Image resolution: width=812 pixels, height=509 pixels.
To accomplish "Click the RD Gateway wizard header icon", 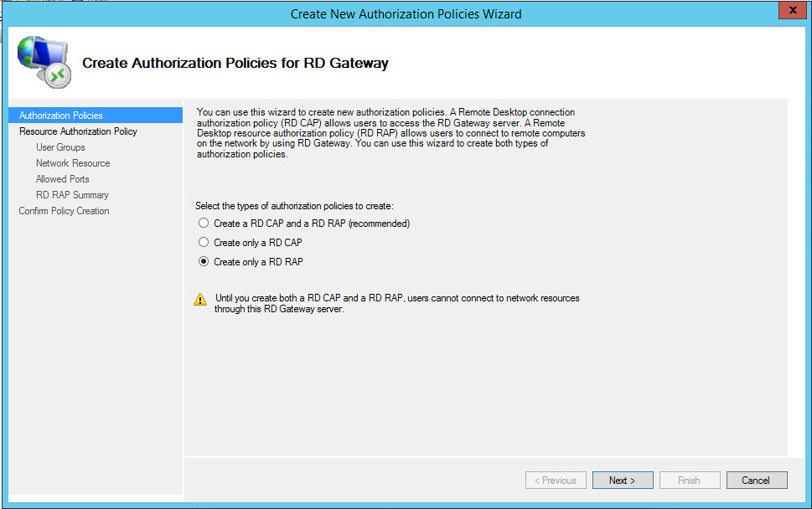I will (44, 62).
